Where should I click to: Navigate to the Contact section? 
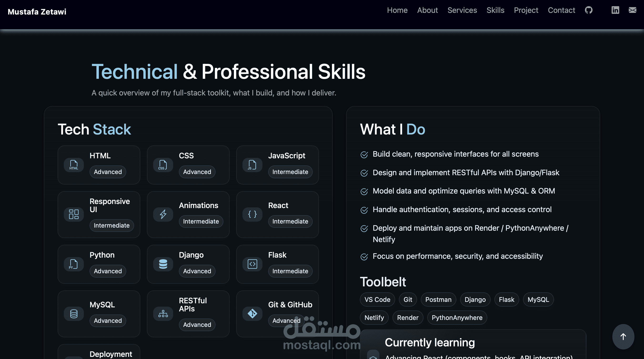click(561, 10)
